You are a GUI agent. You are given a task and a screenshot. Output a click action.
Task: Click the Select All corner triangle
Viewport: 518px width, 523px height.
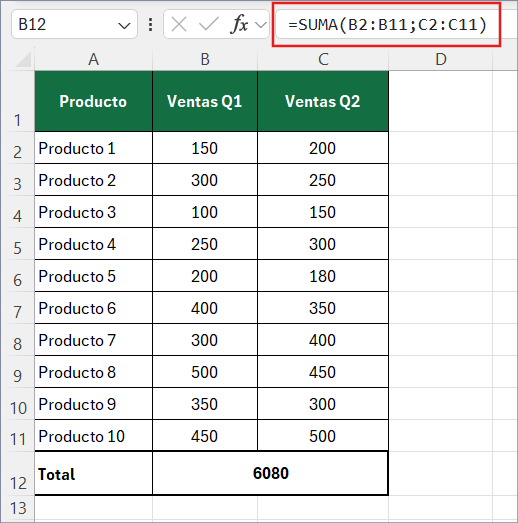(23, 59)
